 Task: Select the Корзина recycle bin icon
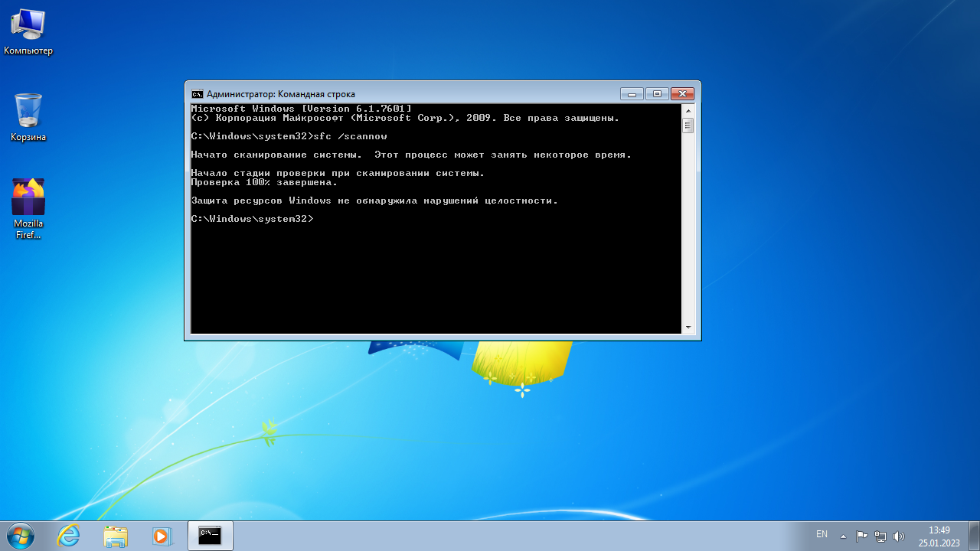(28, 118)
